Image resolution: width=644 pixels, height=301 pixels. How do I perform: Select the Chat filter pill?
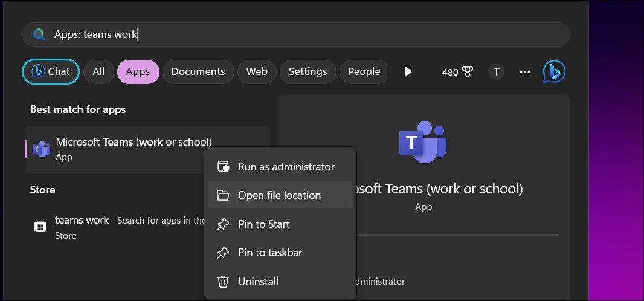coord(51,72)
